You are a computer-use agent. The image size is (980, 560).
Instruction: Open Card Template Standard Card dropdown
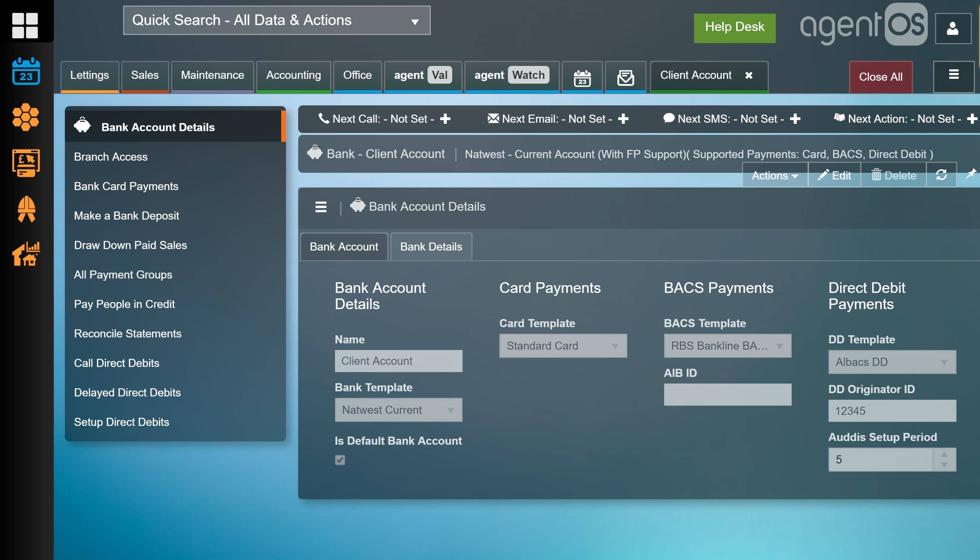click(x=563, y=346)
